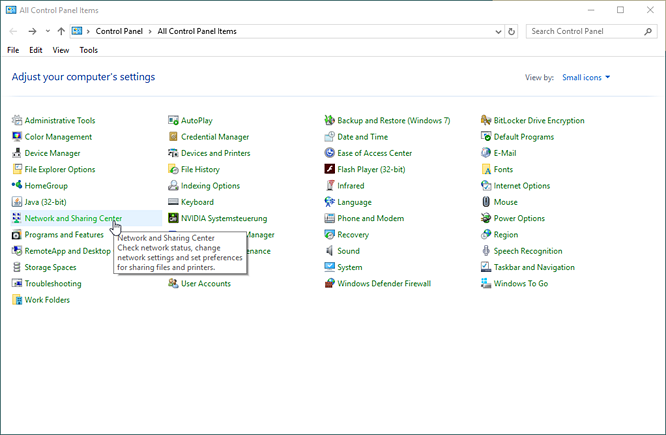Open the Taskbar and Navigation link
The width and height of the screenshot is (666, 435).
[534, 267]
